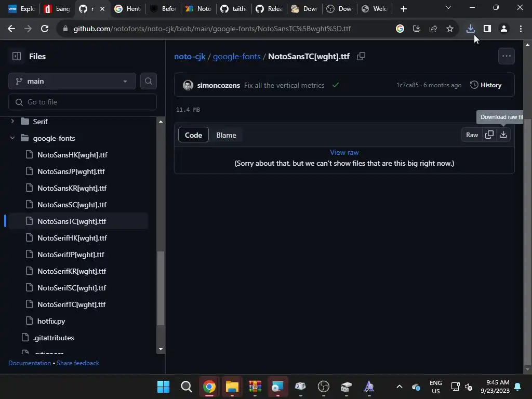Collapse the Files side panel icon
This screenshot has width=532, height=399.
point(16,56)
